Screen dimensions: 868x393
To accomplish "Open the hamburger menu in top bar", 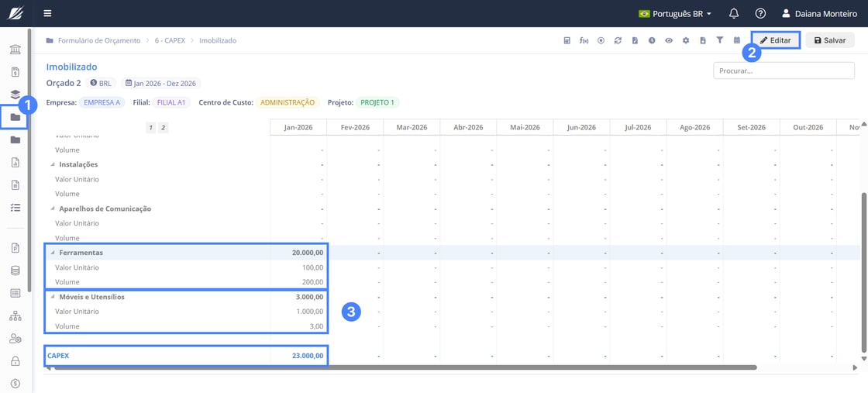I will pos(47,13).
